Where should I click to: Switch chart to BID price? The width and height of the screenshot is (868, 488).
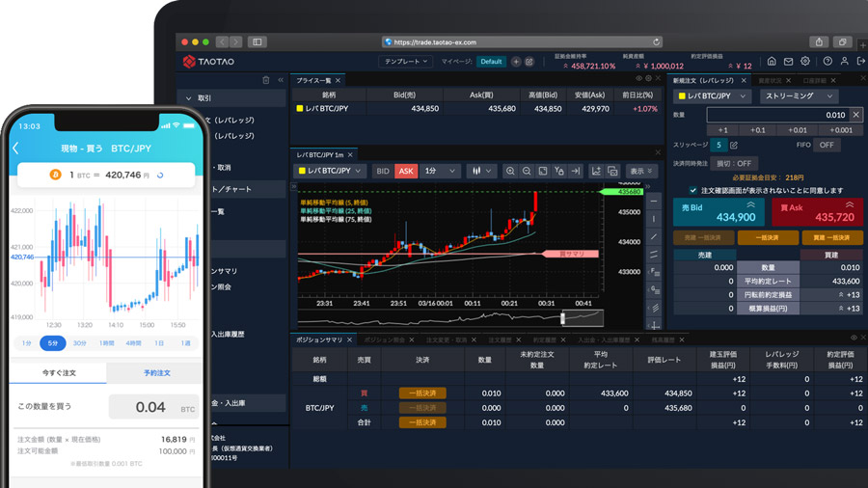click(383, 171)
